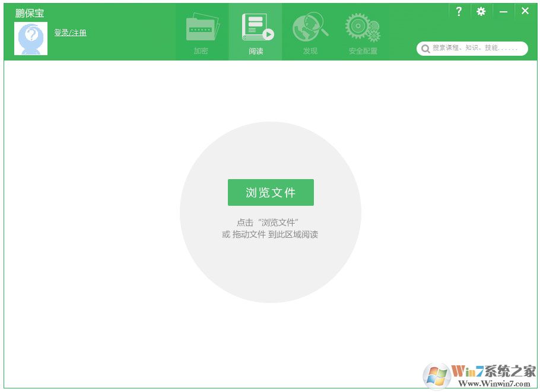Click the globe magnifier discover icon
The width and height of the screenshot is (540, 392).
click(309, 26)
